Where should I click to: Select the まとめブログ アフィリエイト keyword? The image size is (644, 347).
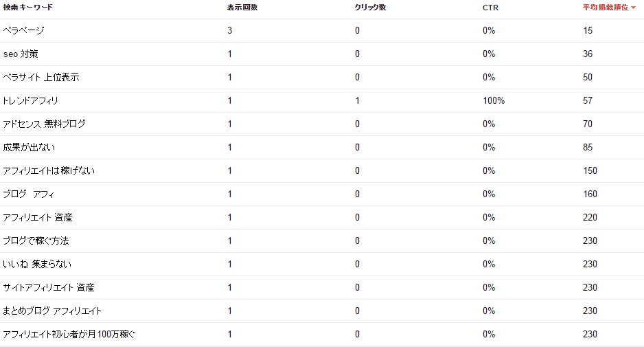tap(52, 311)
